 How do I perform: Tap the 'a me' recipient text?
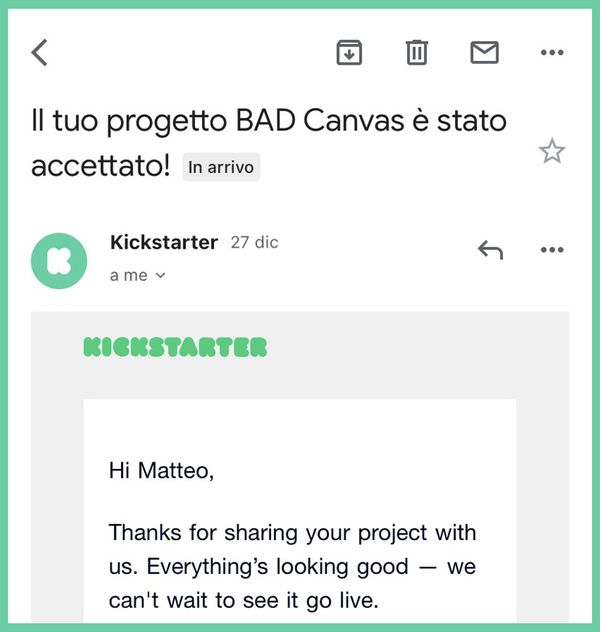(x=129, y=276)
